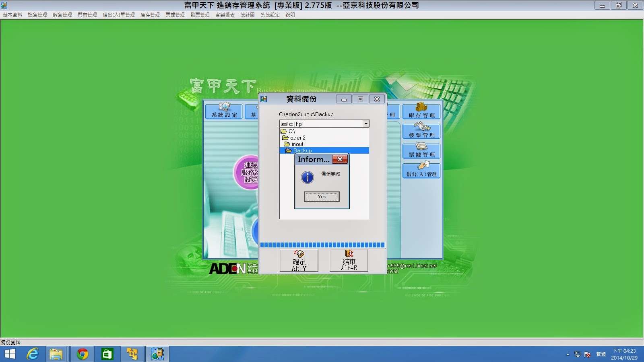This screenshot has height=362, width=644.
Task: Select the inout folder
Action: point(293,144)
